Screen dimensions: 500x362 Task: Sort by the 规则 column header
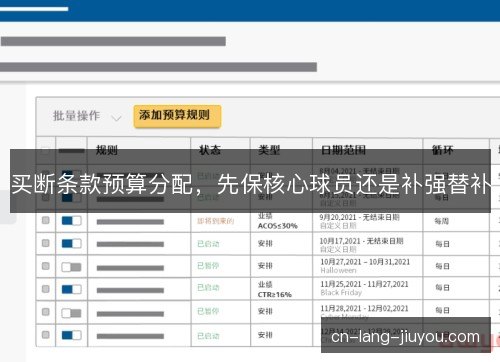[x=107, y=150]
